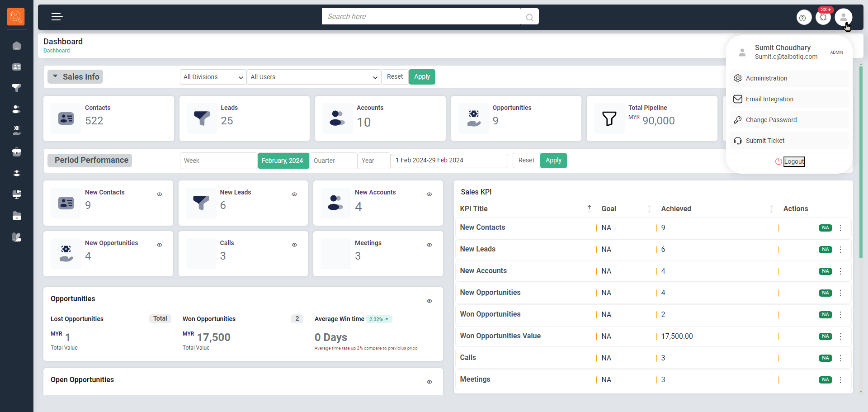
Task: Click the Search here input field
Action: click(x=420, y=17)
